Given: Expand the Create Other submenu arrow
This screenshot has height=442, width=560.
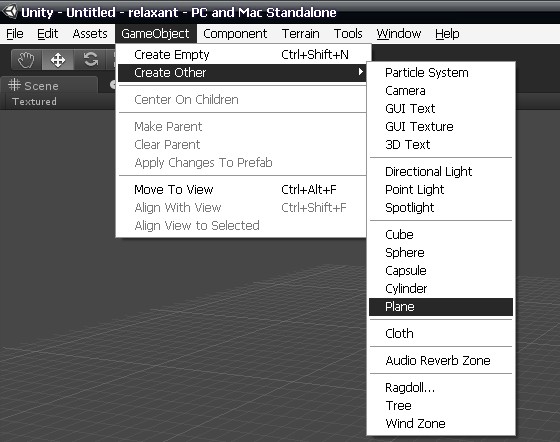Looking at the screenshot, I should tap(360, 72).
